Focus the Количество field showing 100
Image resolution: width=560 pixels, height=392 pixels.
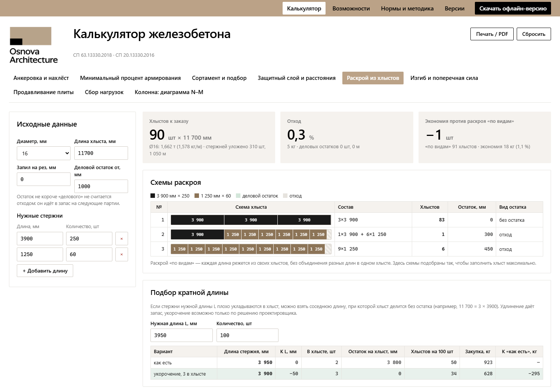click(x=248, y=335)
